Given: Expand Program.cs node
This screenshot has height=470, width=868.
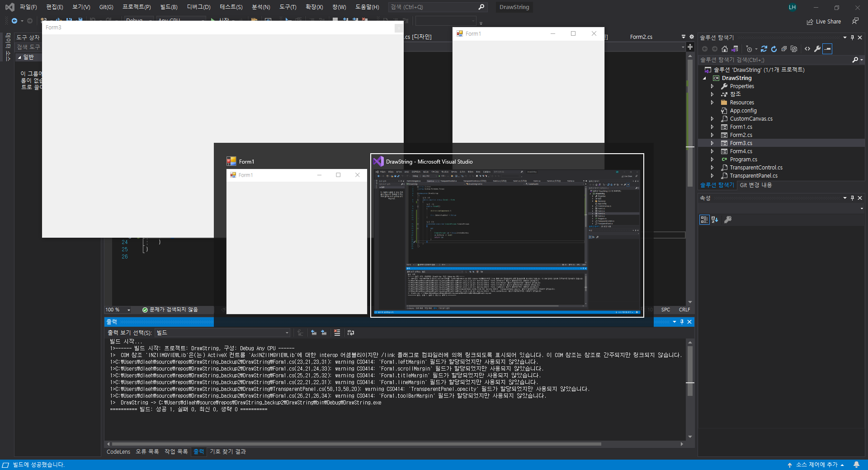Looking at the screenshot, I should [x=712, y=160].
